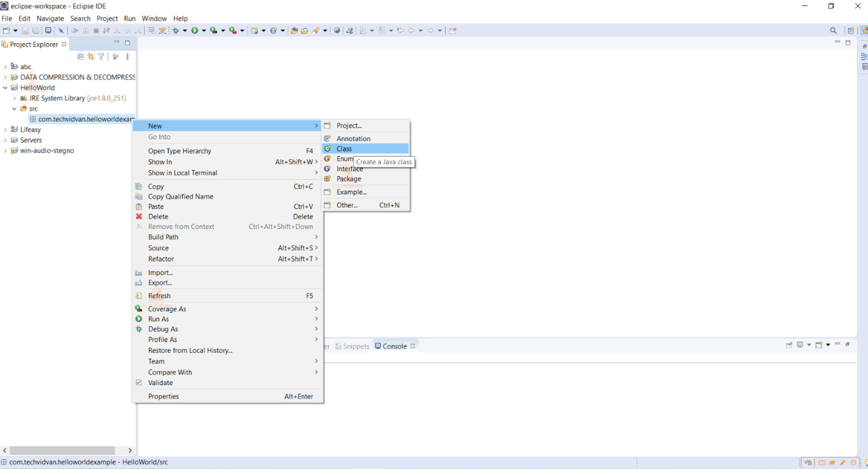The image size is (868, 469).
Task: Select Interface in the New submenu
Action: point(366,169)
